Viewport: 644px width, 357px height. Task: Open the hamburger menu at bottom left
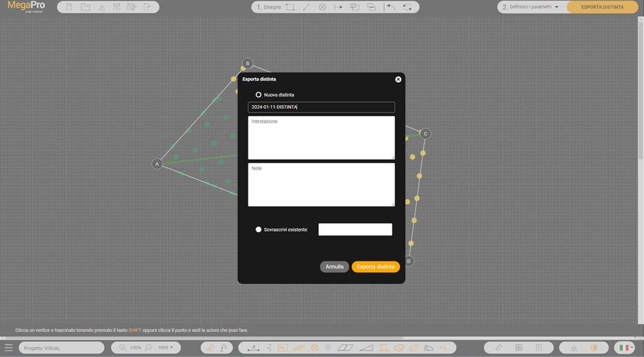pos(9,348)
